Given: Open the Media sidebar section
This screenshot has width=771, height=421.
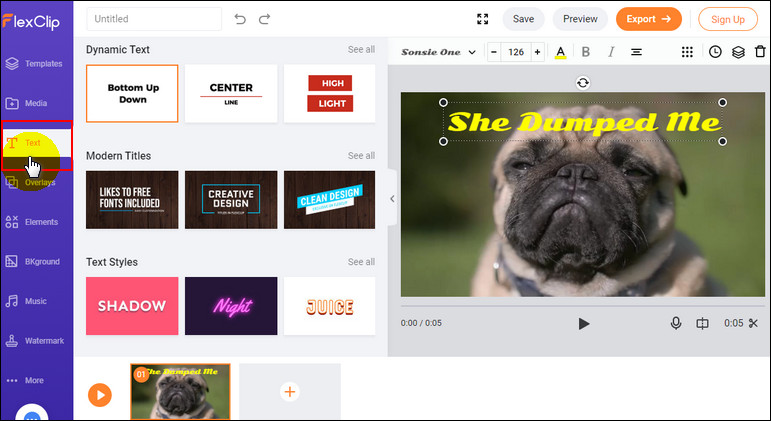Looking at the screenshot, I should (27, 103).
